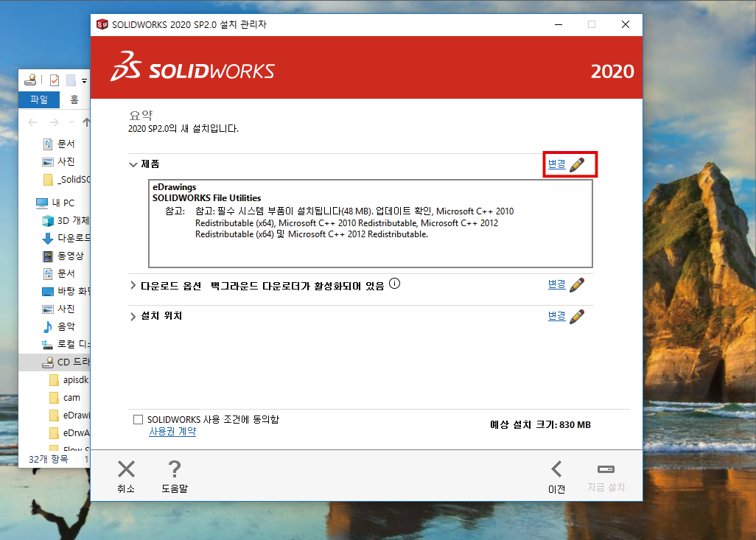756x540 pixels.
Task: Click the 32개 항목 status bar text
Action: click(x=48, y=459)
